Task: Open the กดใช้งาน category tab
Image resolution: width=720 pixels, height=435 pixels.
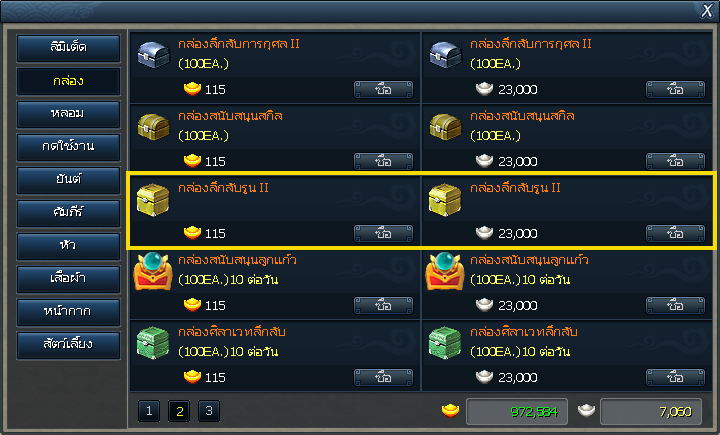Action: [x=68, y=147]
